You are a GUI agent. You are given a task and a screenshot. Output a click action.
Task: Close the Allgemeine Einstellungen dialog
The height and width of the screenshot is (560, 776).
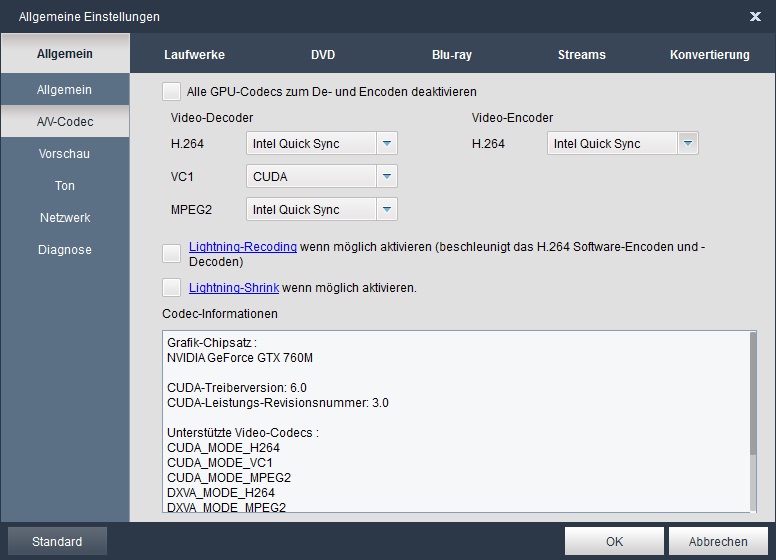[x=755, y=17]
